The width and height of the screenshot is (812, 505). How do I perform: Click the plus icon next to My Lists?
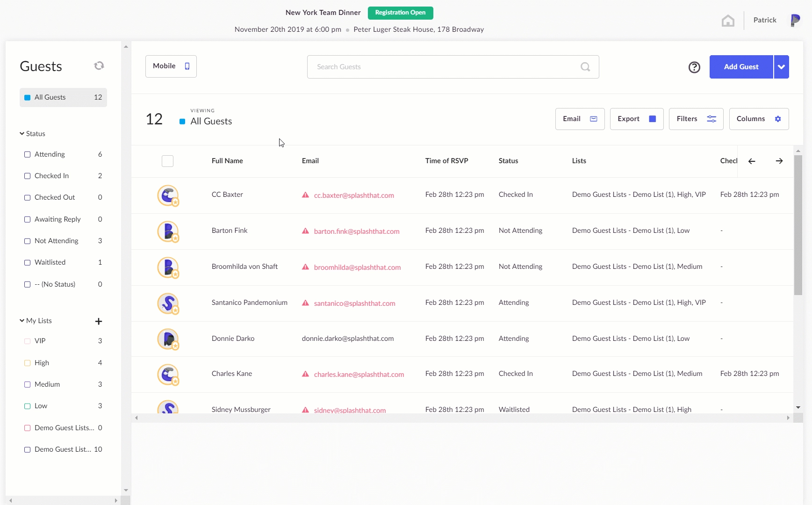(99, 321)
